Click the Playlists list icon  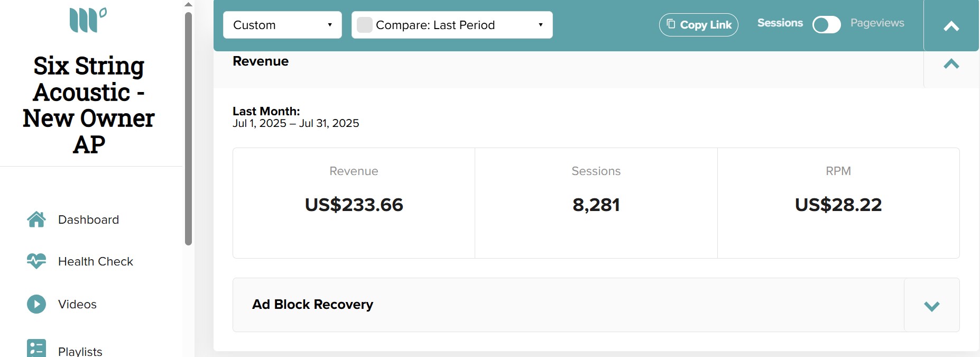(x=36, y=348)
